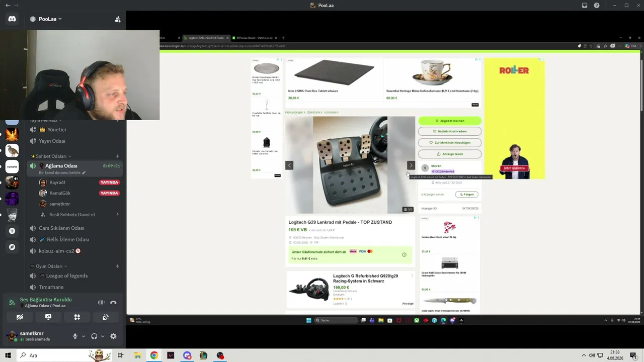
Task: Click Angebot machen in the stream
Action: 450,121
